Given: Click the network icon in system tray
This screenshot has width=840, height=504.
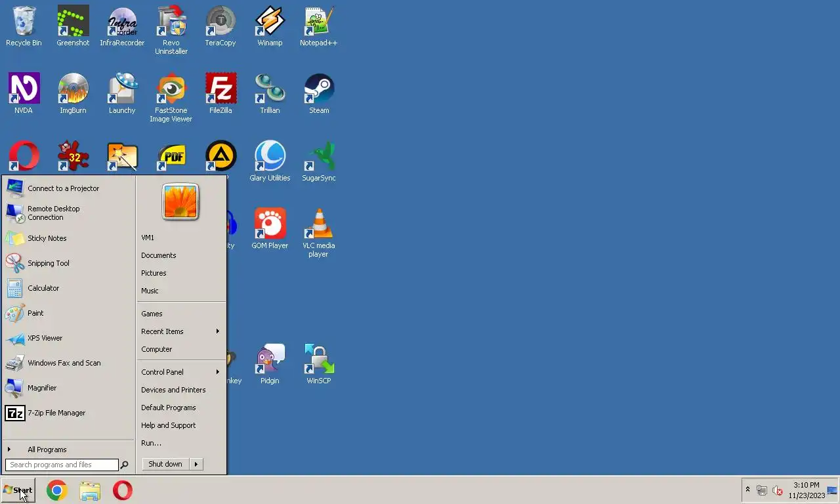Looking at the screenshot, I should 762,490.
